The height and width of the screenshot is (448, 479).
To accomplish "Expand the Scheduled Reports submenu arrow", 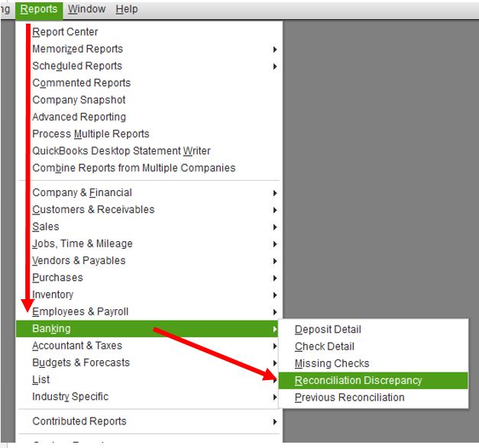I will 274,66.
